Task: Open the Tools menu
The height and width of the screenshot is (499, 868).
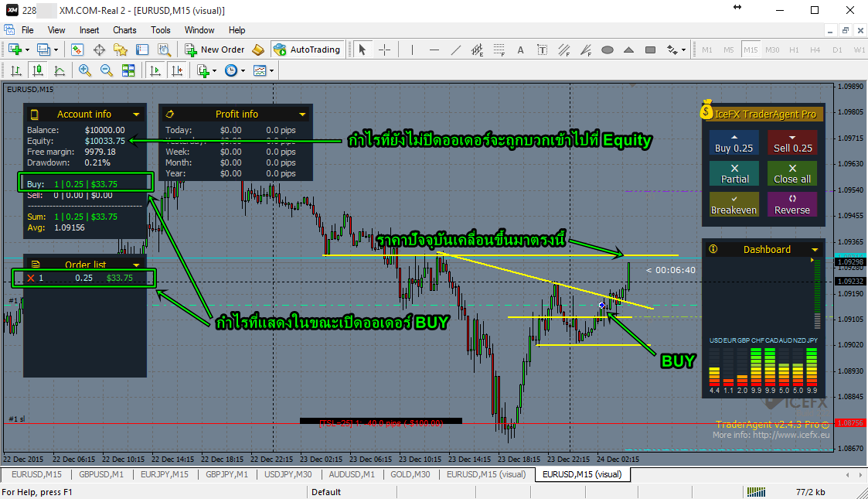Action: pyautogui.click(x=161, y=30)
